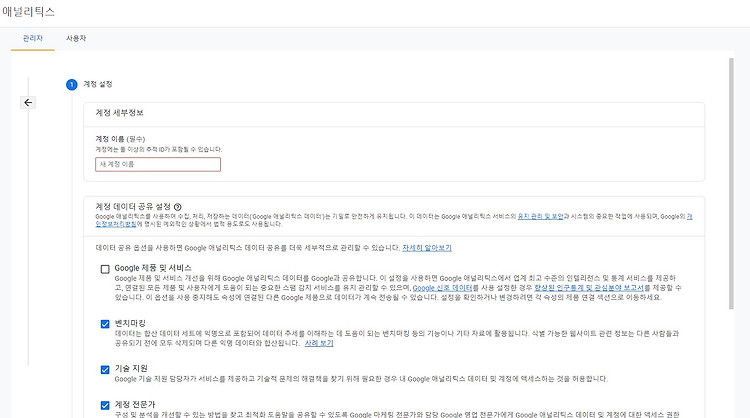
Task: Click the back arrow button
Action: point(28,102)
